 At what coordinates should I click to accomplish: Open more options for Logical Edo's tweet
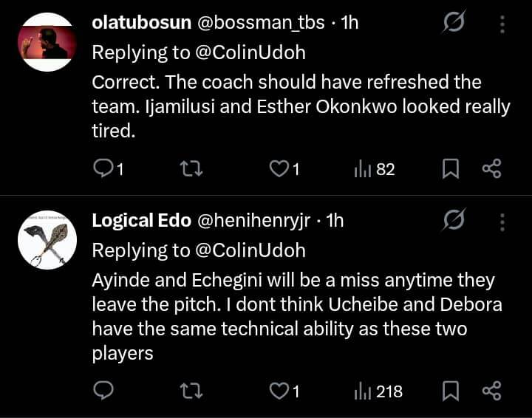[502, 220]
